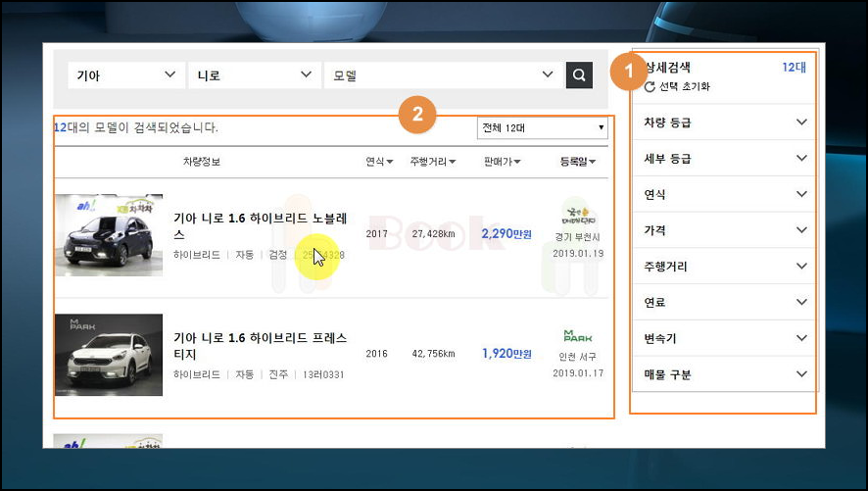This screenshot has height=491, width=868.
Task: Expand the 연식 filter in sidebar
Action: [x=724, y=194]
